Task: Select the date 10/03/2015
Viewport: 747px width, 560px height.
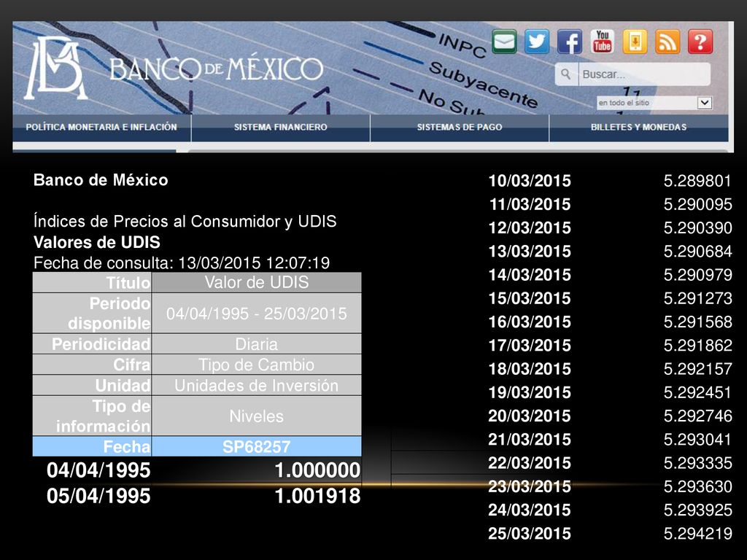Action: pos(530,181)
